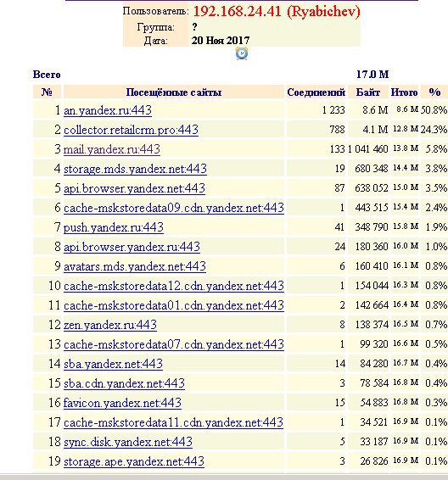Screen dimensions: 448x480
Task: Open storage.mds.yandex.net:443 link
Action: click(135, 169)
